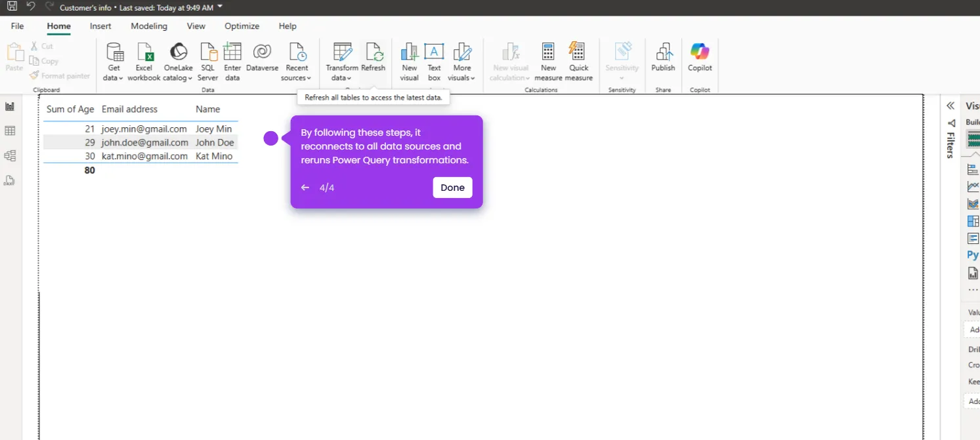Create a New measure

point(548,62)
